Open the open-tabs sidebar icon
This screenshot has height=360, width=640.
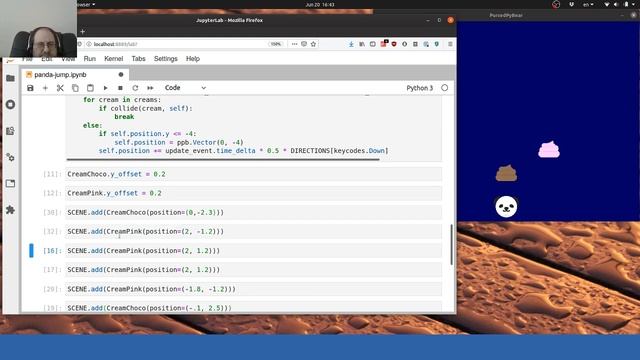click(11, 184)
